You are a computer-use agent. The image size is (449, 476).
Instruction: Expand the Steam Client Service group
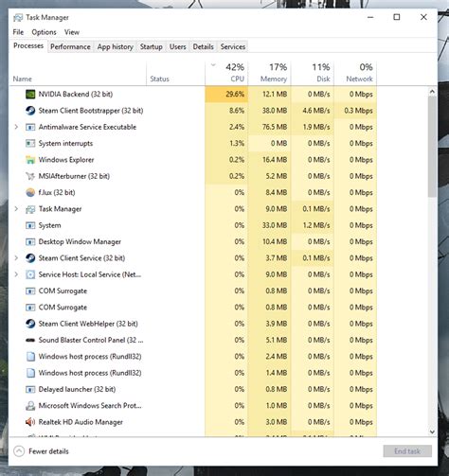coord(16,258)
